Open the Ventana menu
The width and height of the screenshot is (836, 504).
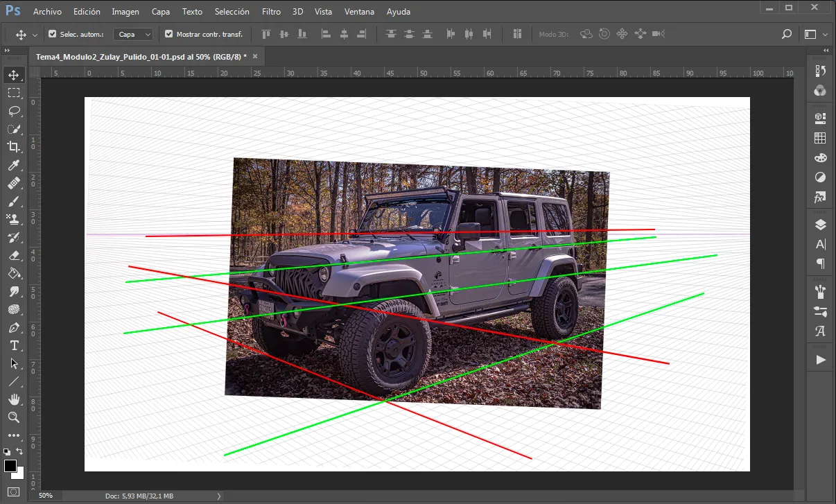click(x=359, y=12)
